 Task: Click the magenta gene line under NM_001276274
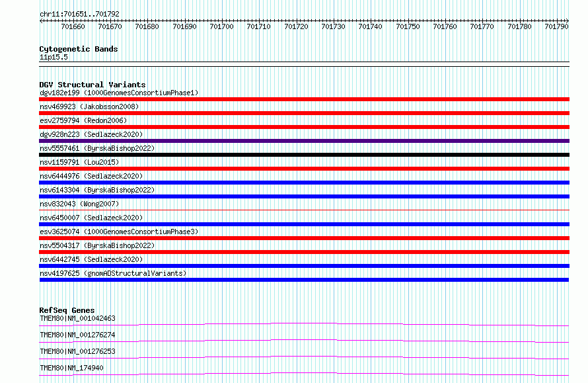[304, 341]
